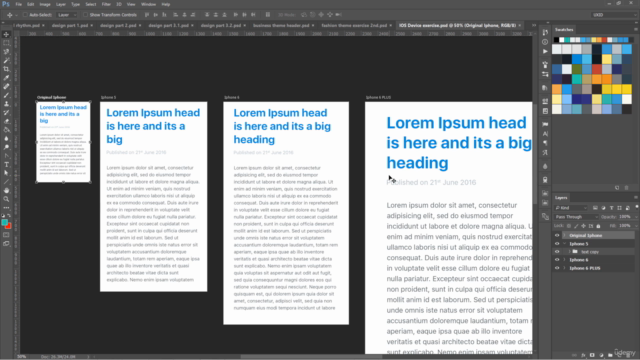Screen dimensions: 640x360
Task: Select the Hand tool
Action: coord(6,191)
